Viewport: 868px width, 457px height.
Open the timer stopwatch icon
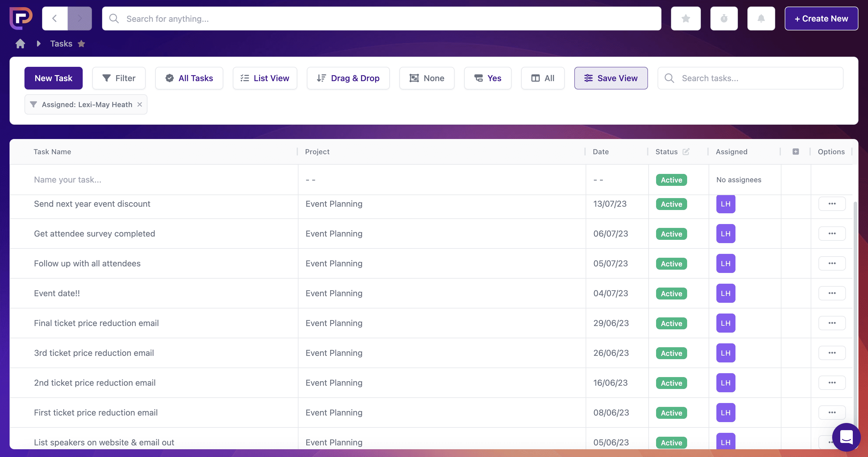(x=724, y=18)
